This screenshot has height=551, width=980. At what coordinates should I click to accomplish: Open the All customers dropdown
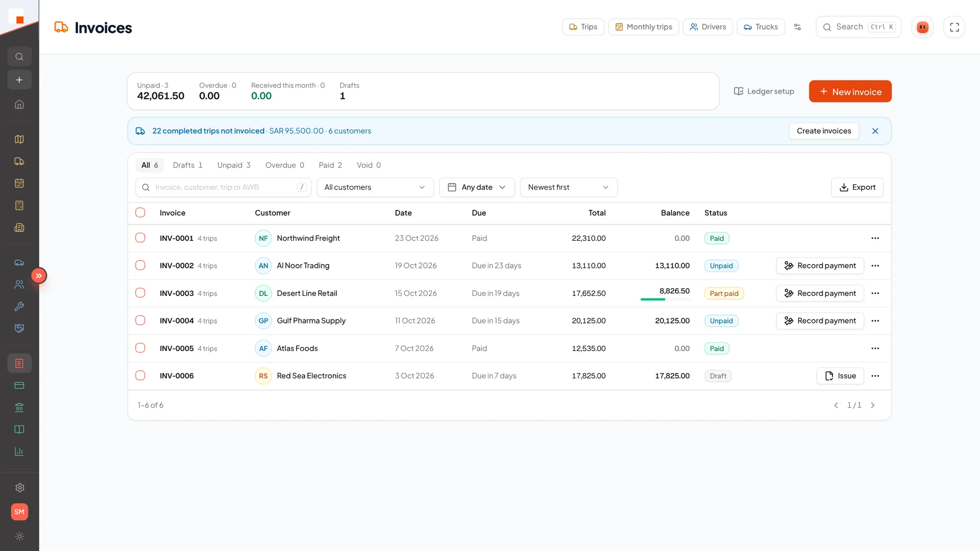[x=375, y=187]
